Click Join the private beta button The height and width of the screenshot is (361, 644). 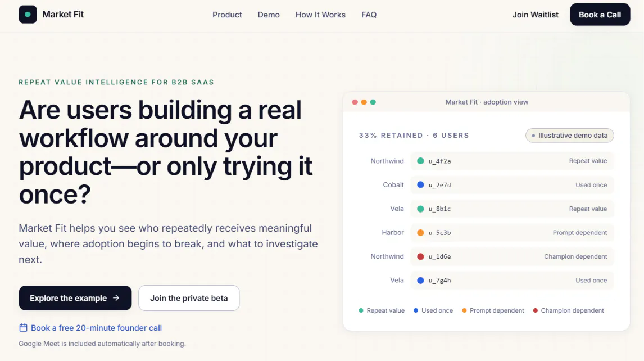(189, 298)
